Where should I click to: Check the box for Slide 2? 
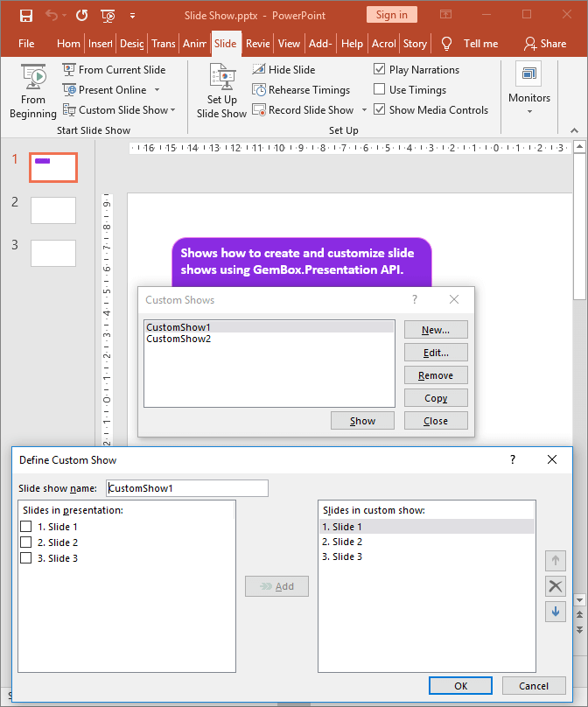click(x=26, y=542)
